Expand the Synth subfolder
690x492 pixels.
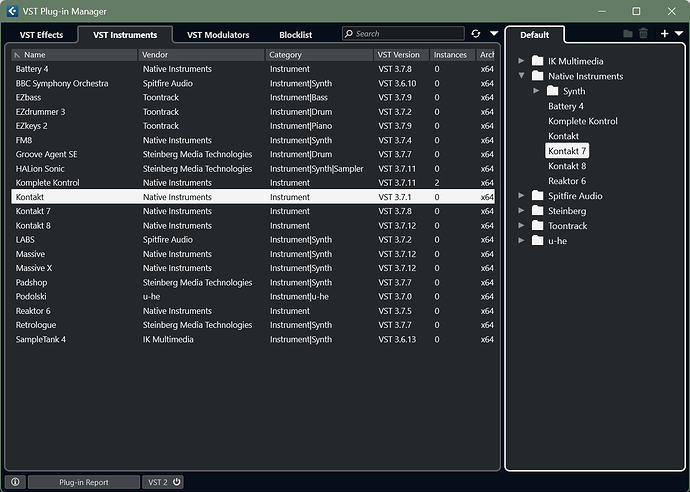click(536, 91)
